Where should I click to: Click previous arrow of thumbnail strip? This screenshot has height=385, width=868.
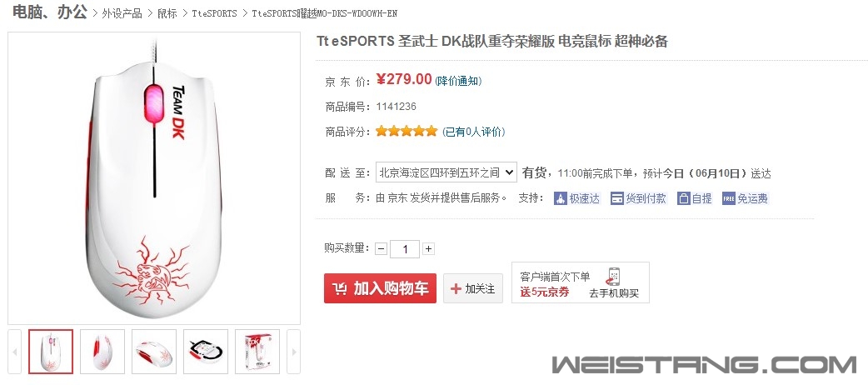tap(14, 351)
